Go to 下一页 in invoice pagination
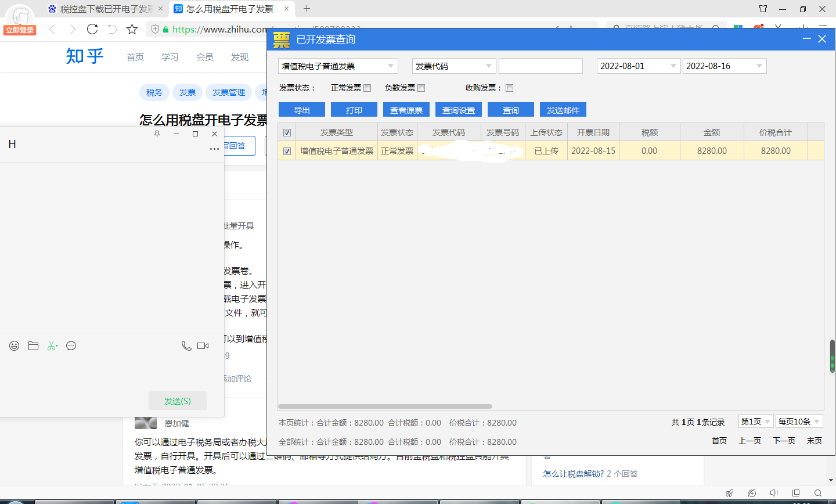The height and width of the screenshot is (504, 836). click(x=784, y=441)
